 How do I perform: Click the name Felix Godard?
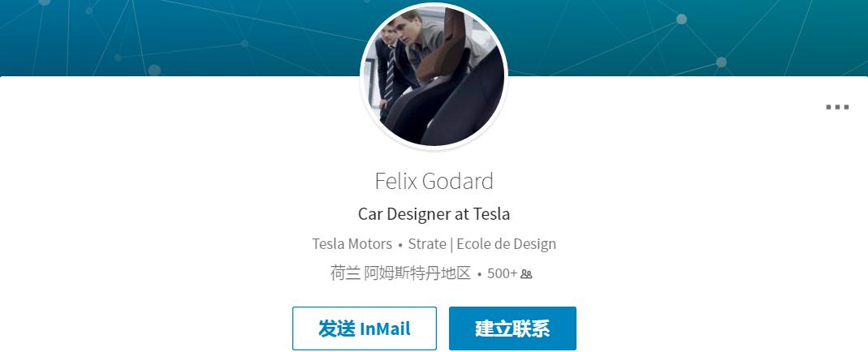point(434,181)
